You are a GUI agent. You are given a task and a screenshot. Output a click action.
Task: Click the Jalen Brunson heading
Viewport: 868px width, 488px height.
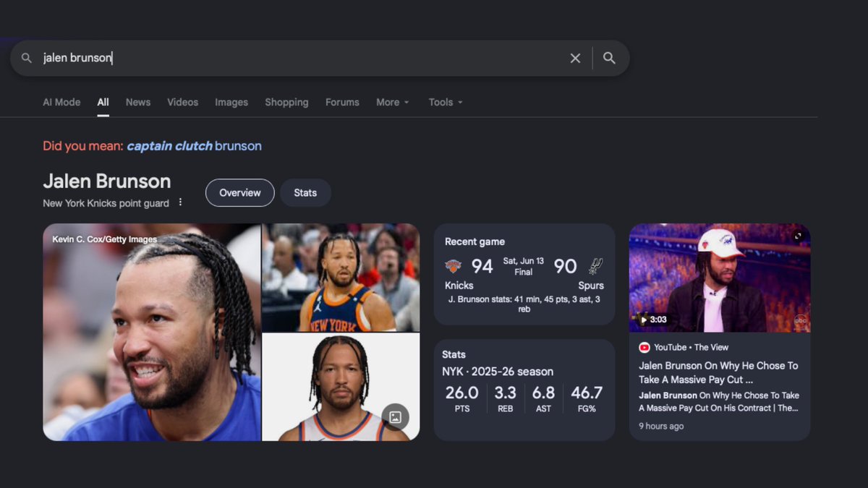pos(107,181)
